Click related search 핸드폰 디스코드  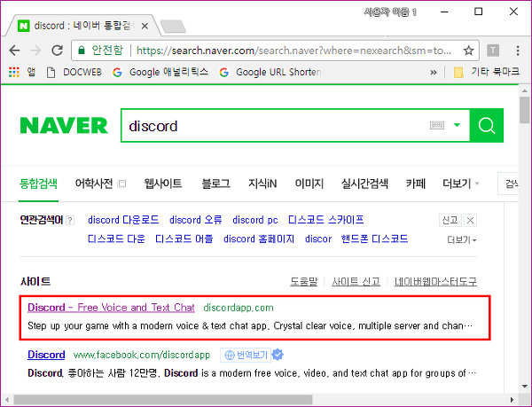[x=374, y=239]
